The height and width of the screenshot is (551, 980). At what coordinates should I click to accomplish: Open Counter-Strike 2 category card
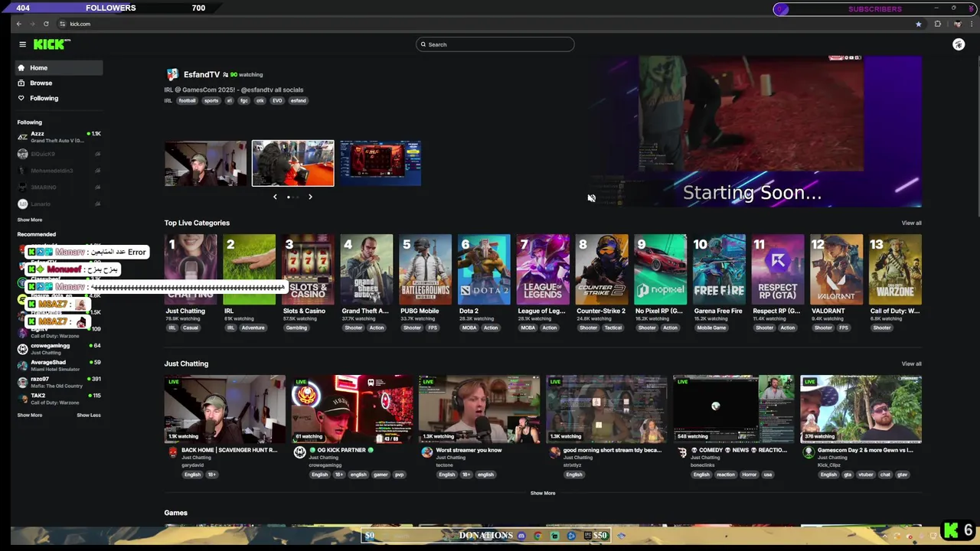point(602,269)
